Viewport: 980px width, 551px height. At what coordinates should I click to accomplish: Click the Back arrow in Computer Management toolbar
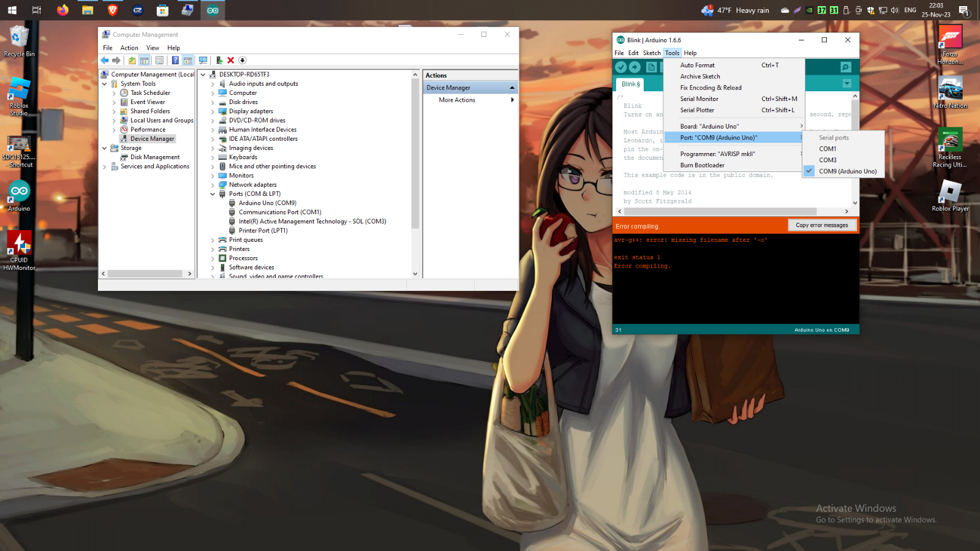point(105,60)
